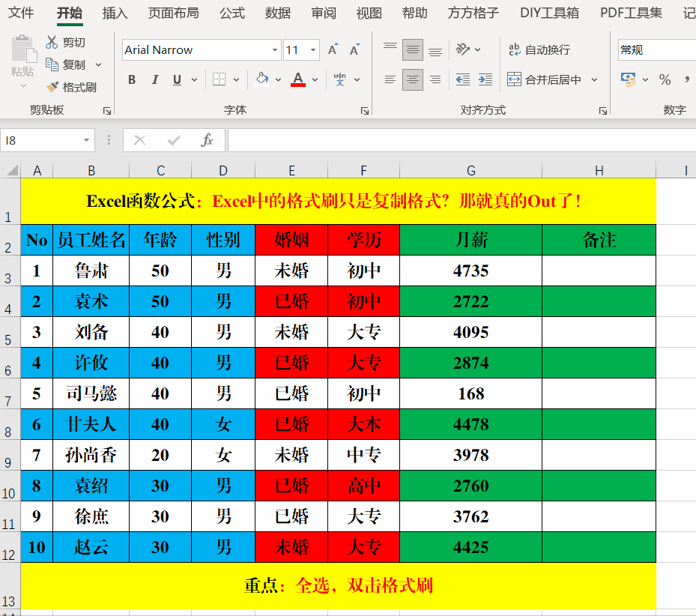Switch to the 插入 (Insert) tab

click(x=115, y=13)
